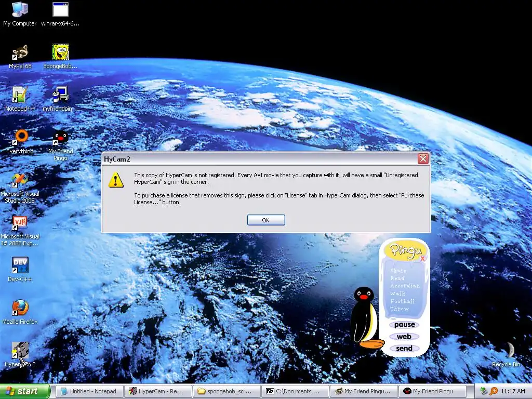Viewport: 532px width, 399px height.
Task: Click the web button on Pingu panel
Action: [x=404, y=337]
